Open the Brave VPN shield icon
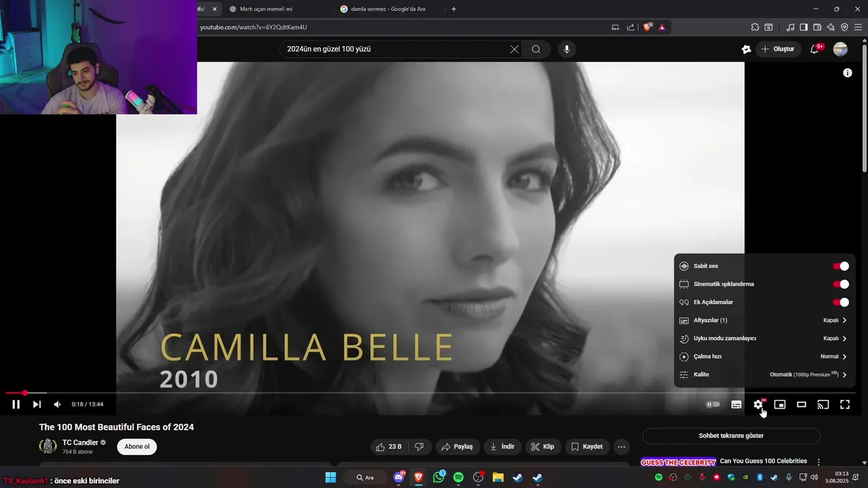The image size is (868, 488). point(844,27)
